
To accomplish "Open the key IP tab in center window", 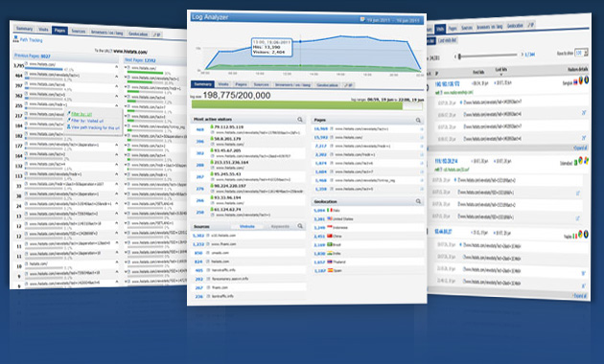I will (348, 85).
